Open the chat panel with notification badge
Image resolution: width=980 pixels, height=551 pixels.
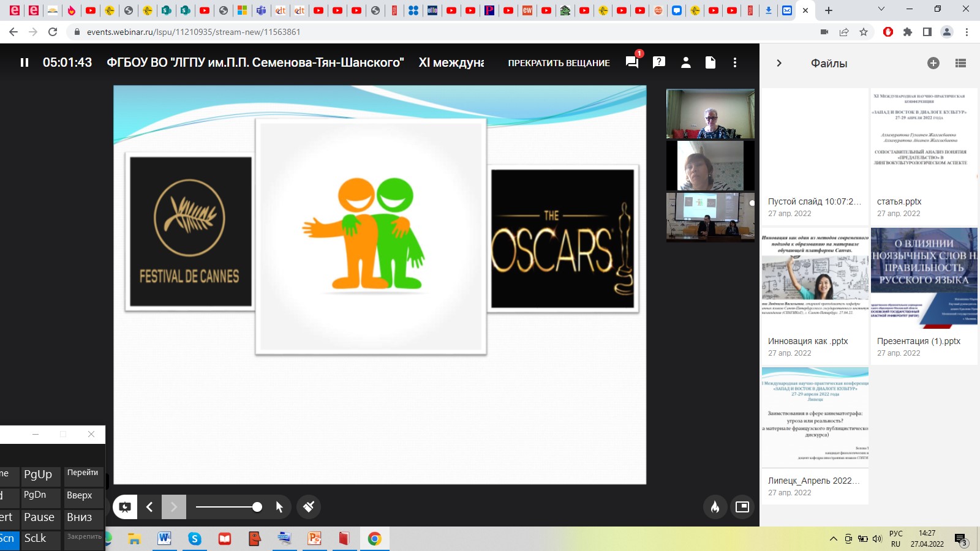(x=632, y=62)
